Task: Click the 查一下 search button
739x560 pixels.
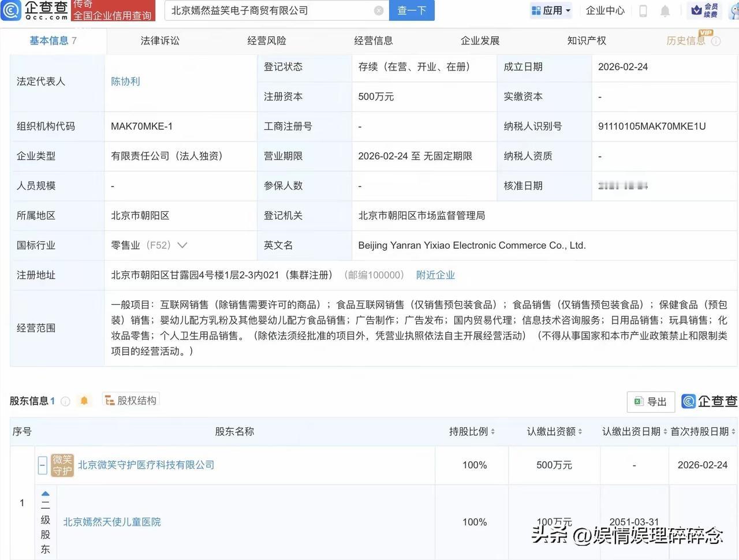Action: pos(412,10)
